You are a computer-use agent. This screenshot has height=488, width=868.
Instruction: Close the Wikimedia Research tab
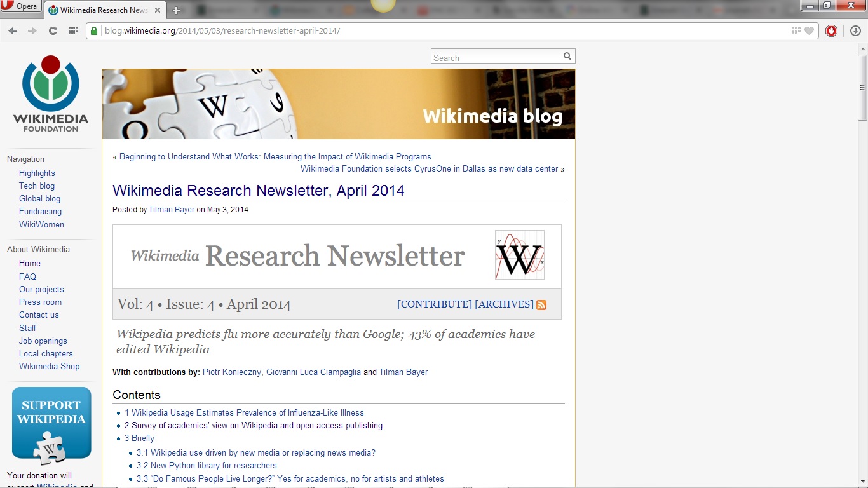(x=158, y=10)
